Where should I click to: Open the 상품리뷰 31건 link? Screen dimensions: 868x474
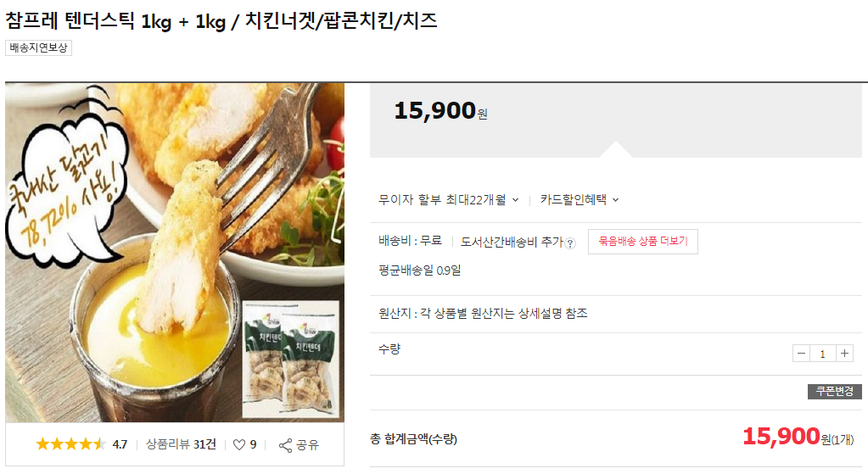(x=181, y=444)
